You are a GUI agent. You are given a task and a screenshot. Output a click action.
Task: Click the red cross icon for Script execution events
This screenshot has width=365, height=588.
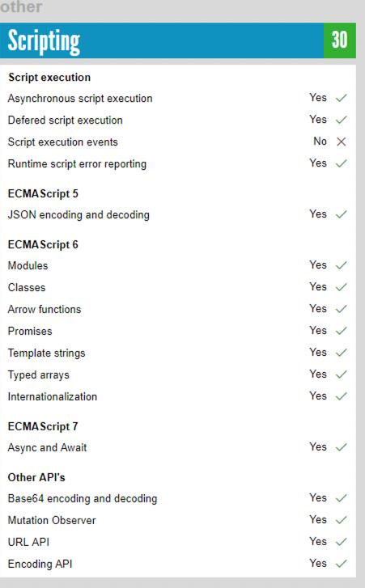point(341,142)
